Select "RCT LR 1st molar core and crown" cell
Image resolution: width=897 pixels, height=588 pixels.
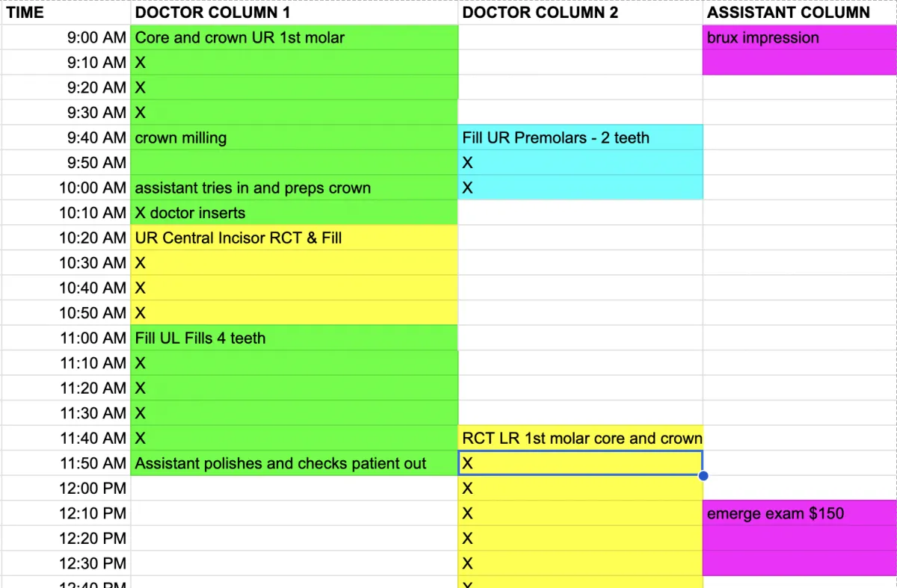point(580,438)
